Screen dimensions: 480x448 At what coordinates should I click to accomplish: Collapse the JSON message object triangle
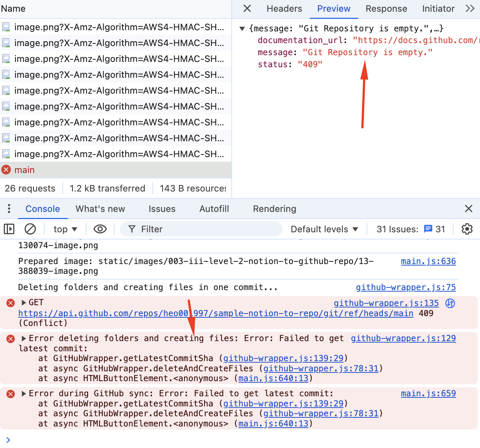pyautogui.click(x=242, y=29)
